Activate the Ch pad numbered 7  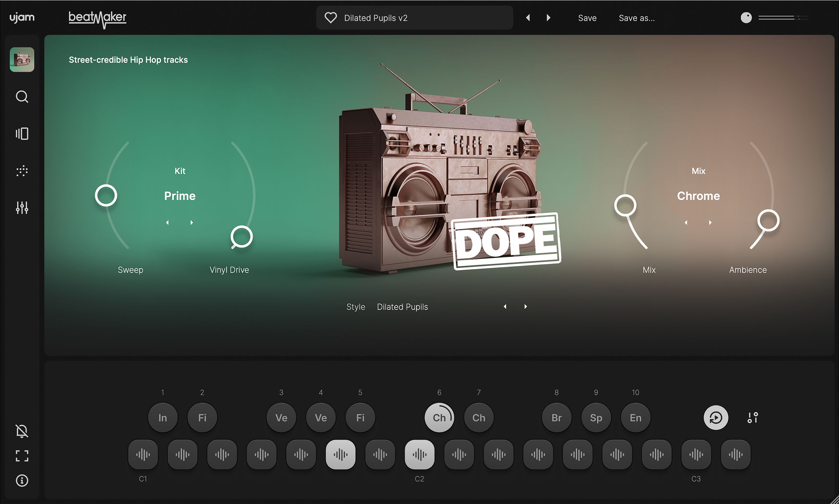tap(478, 417)
